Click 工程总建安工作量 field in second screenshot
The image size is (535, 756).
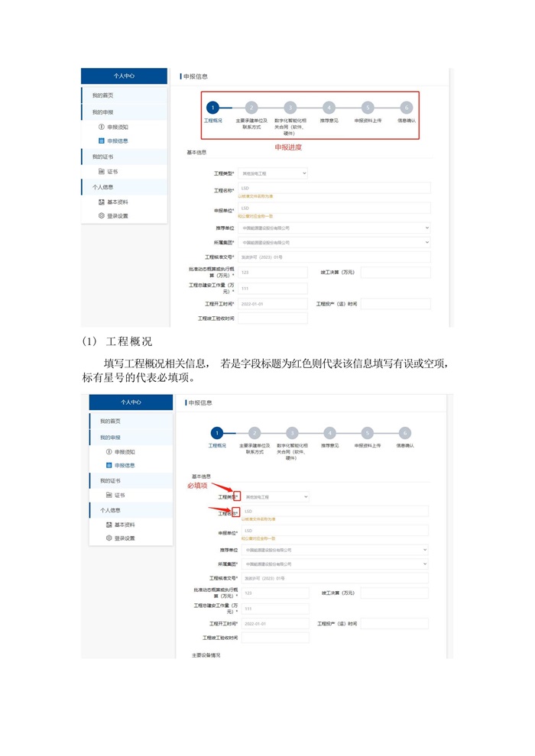275,609
